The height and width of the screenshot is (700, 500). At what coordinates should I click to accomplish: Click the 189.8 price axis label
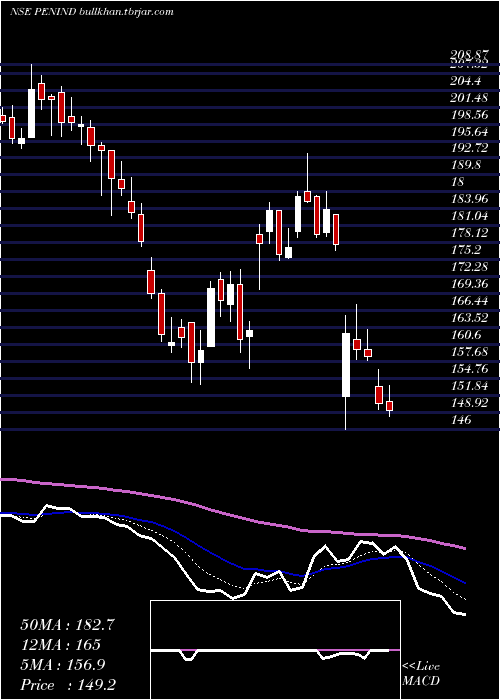pos(466,165)
